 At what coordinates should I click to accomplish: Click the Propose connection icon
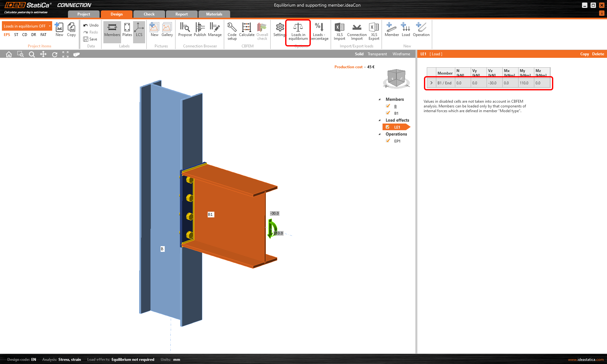point(185,30)
